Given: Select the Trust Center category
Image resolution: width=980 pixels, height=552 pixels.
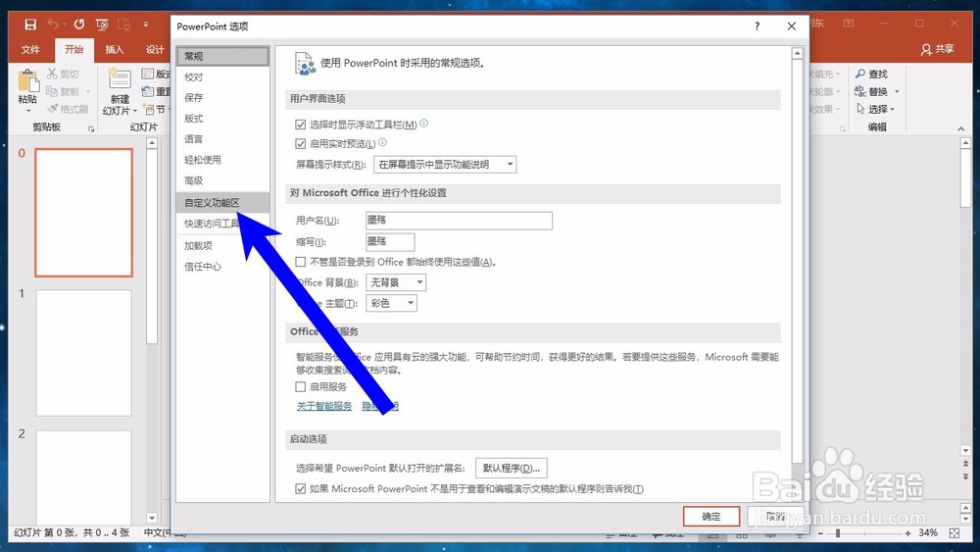Looking at the screenshot, I should click(x=222, y=267).
